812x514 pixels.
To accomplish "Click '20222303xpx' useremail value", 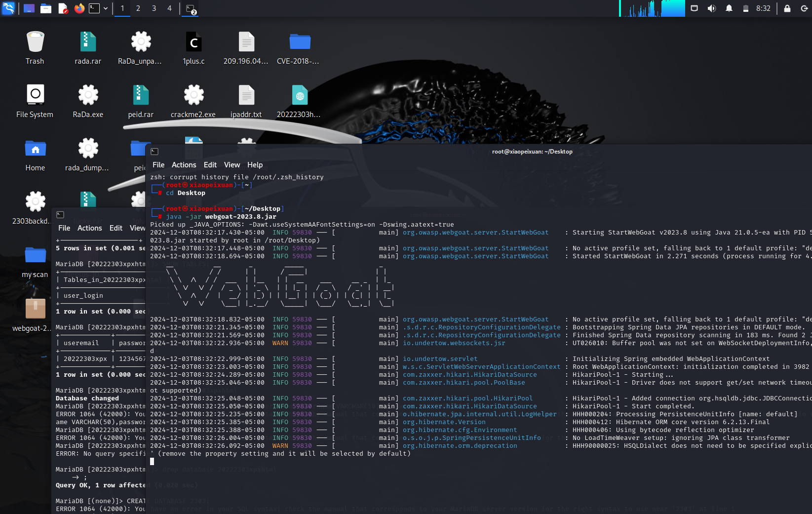I will pyautogui.click(x=85, y=359).
